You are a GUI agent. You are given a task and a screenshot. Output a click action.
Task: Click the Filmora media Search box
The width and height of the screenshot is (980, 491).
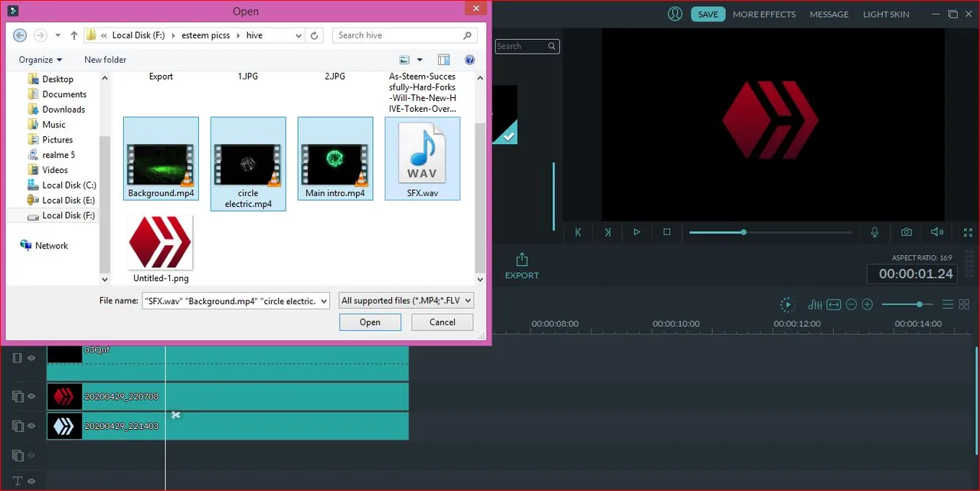528,47
